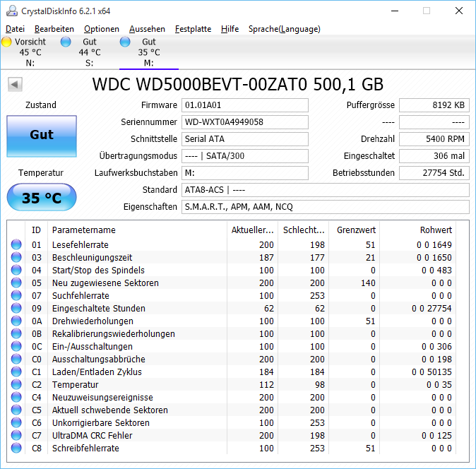
Task: Select Grenzwert 140 in reallocated sectors row
Action: click(x=368, y=283)
